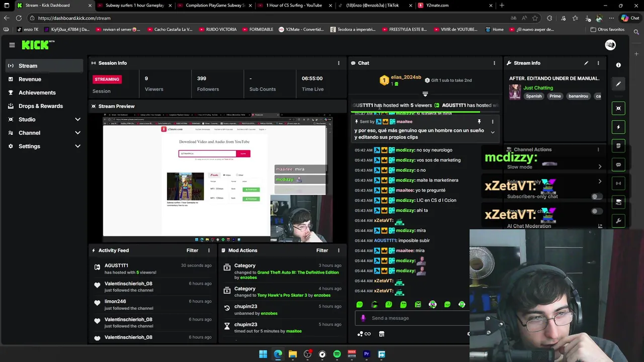Screen dimensions: 644x362
Task: Insert the first green emote below chat
Action: [x=359, y=304]
